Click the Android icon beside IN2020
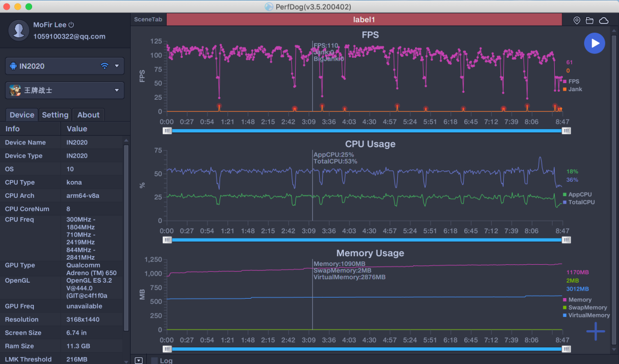This screenshot has width=619, height=364. tap(13, 66)
